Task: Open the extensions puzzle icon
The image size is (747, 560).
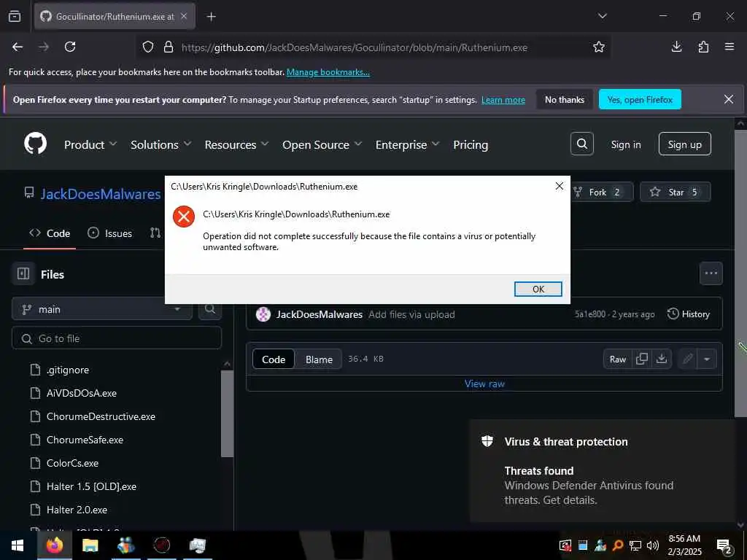Action: pos(703,47)
